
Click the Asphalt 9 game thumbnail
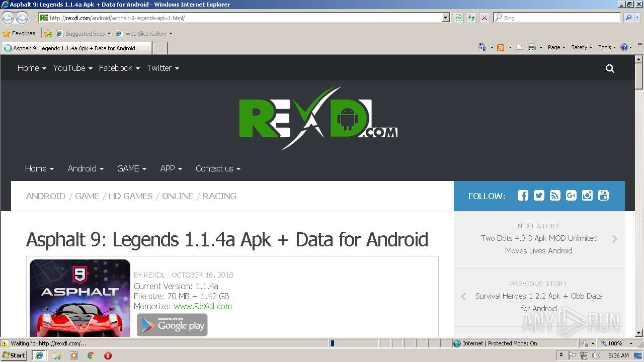click(x=80, y=298)
